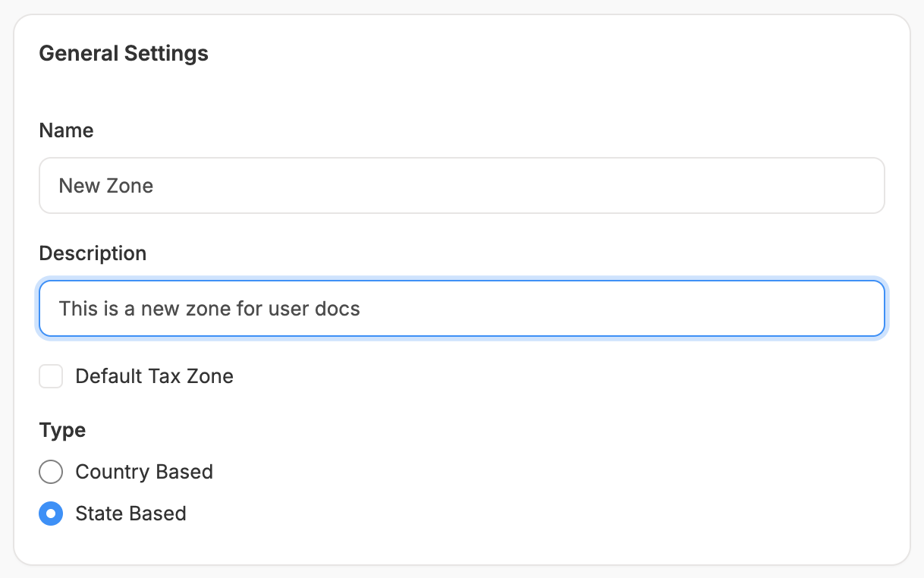Click the General Settings heading

pyautogui.click(x=124, y=54)
